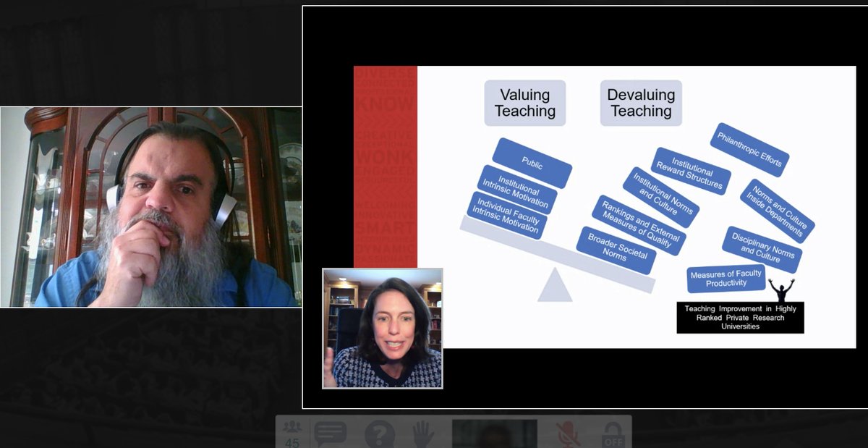Open the chat panel icon
The image size is (868, 448).
330,434
